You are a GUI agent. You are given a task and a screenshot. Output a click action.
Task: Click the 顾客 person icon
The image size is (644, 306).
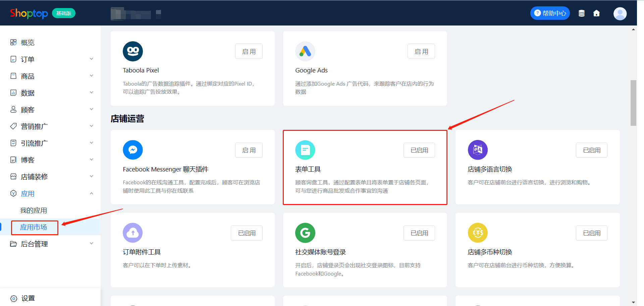[13, 109]
